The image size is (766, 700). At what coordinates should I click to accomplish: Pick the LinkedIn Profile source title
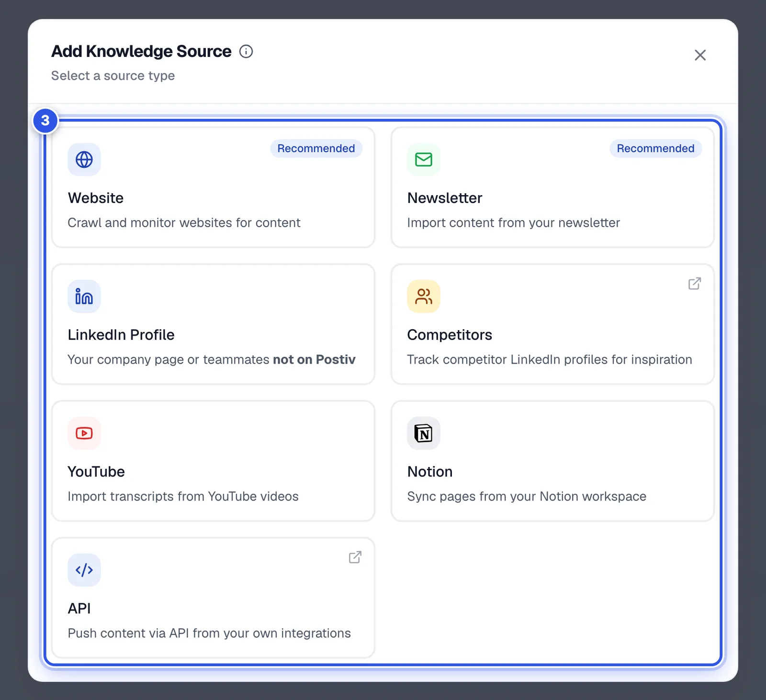[121, 335]
